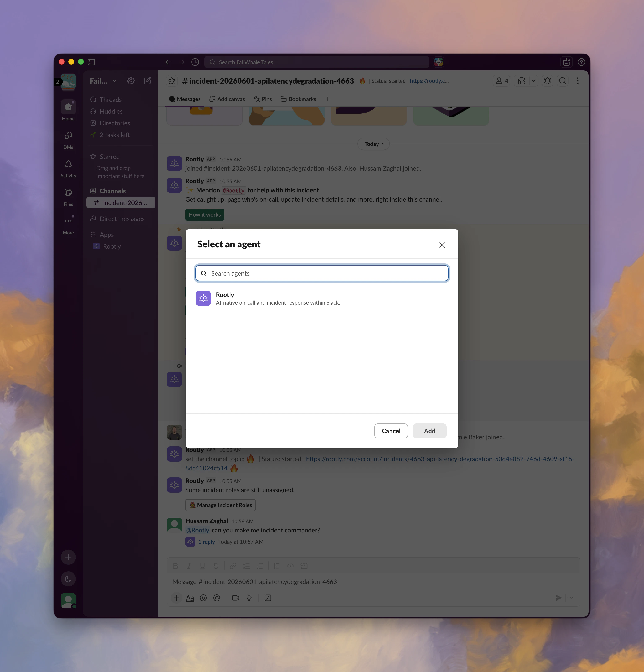Open workspace preferences gear icon
Screen dimensions: 644x672
[x=131, y=81]
